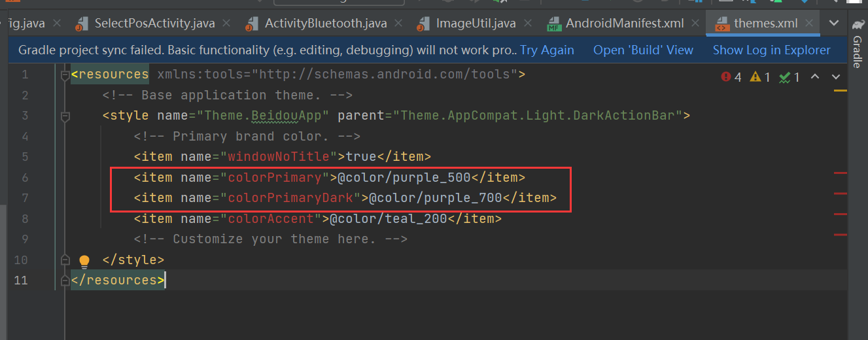868x340 pixels.
Task: Click the manifest icon on AndroidManifest.xml tab
Action: pos(554,24)
